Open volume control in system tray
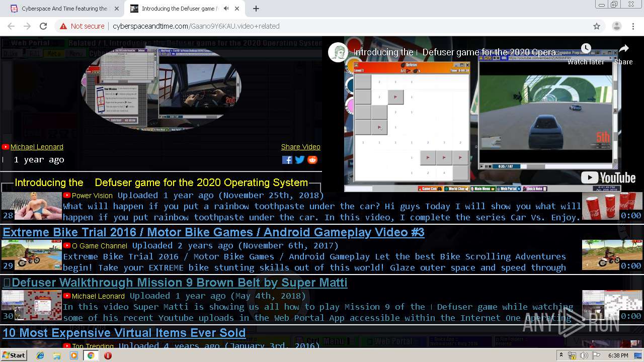 pos(584,355)
